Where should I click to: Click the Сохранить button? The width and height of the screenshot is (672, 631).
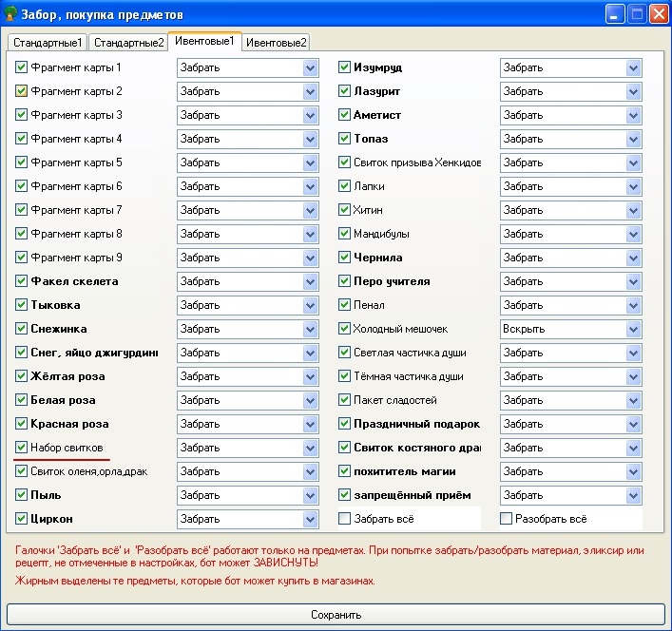[336, 615]
